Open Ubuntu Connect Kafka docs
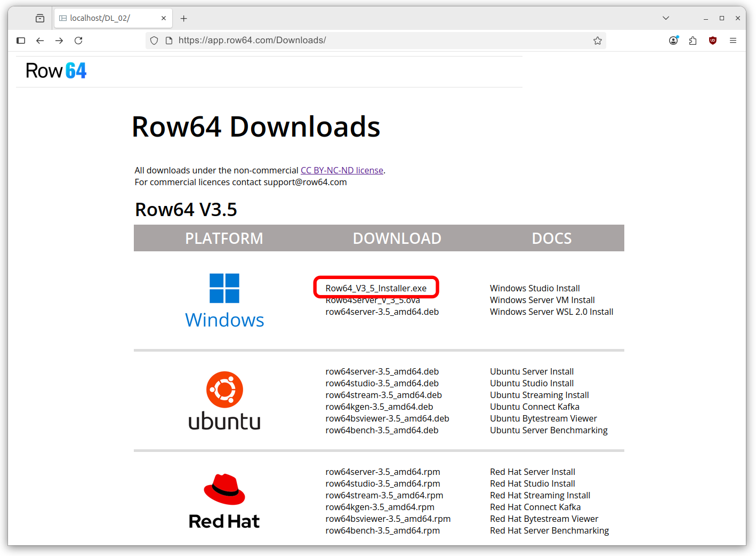756x556 pixels. [x=535, y=407]
